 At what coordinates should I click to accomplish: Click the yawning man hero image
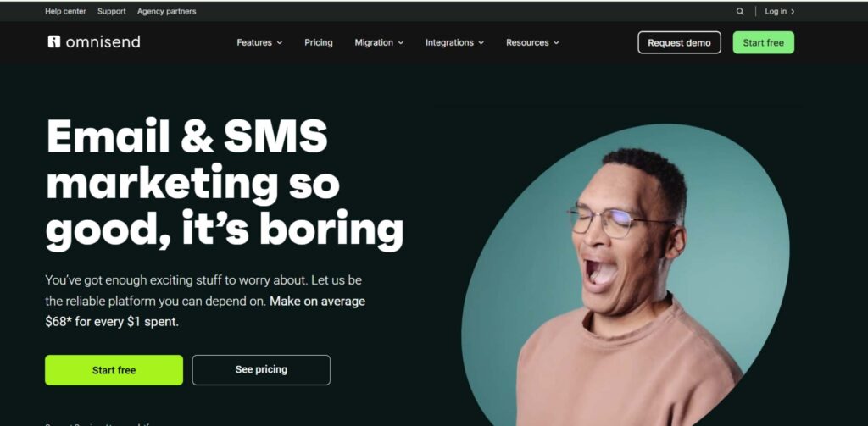tap(626, 277)
